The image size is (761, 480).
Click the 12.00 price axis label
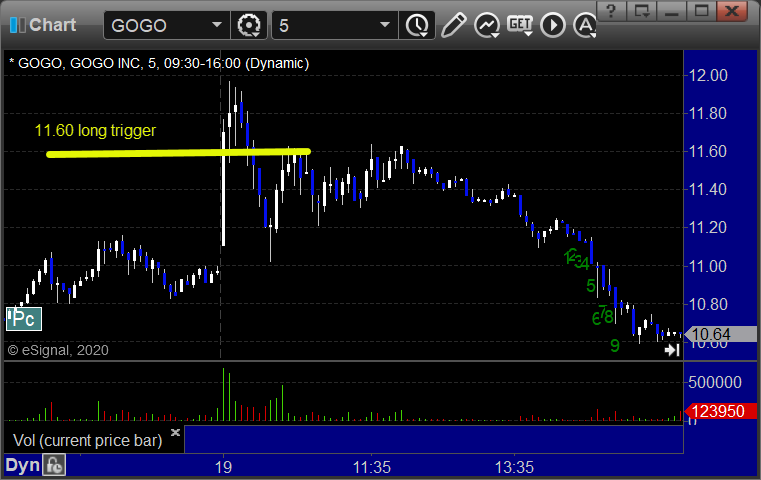708,75
